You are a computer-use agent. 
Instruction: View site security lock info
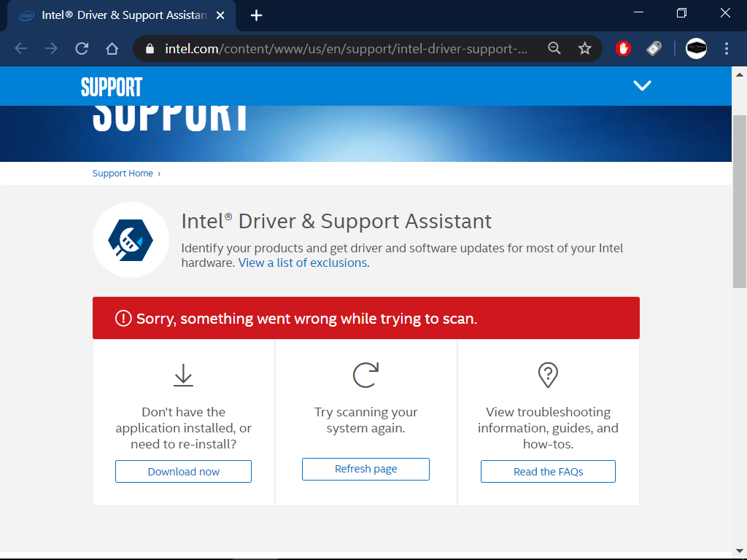(x=150, y=49)
